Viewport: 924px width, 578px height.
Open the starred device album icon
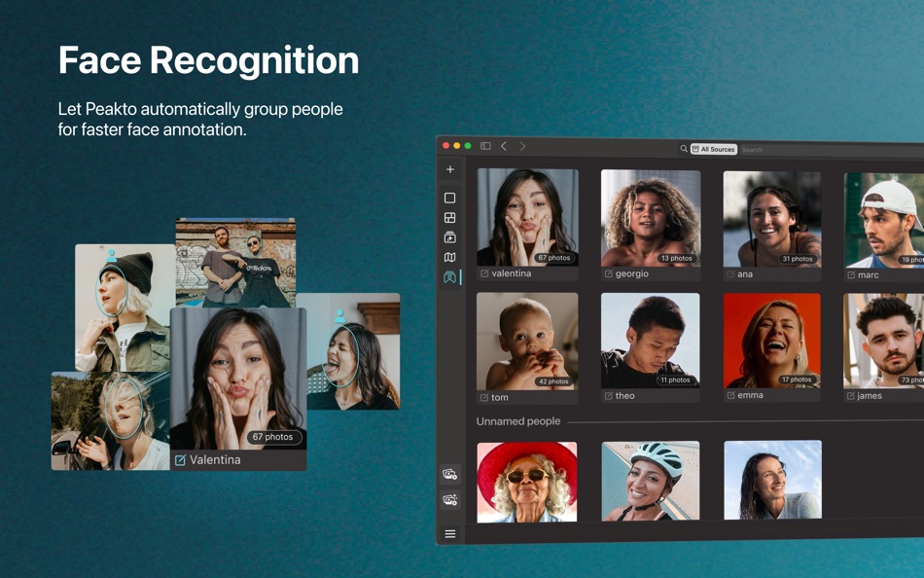click(450, 236)
